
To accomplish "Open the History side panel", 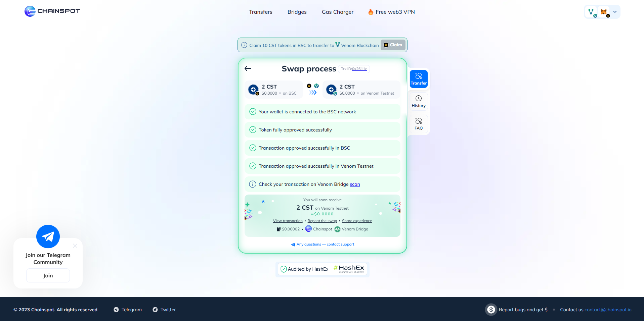I will tap(418, 101).
